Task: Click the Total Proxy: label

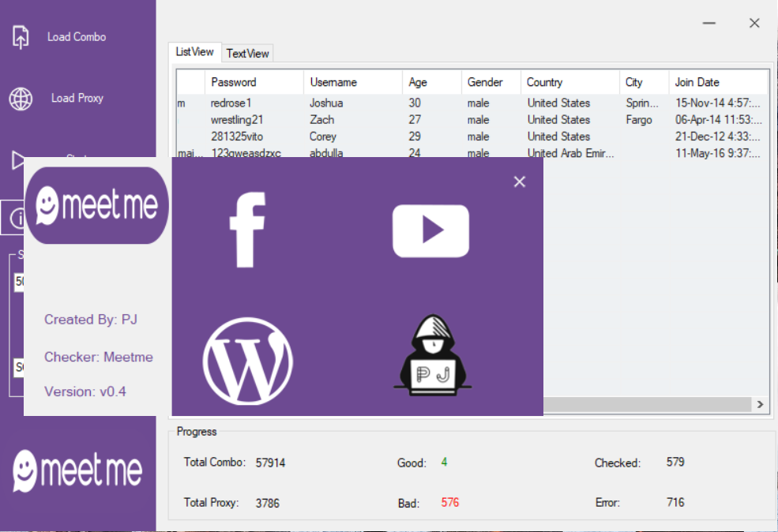Action: (x=212, y=503)
